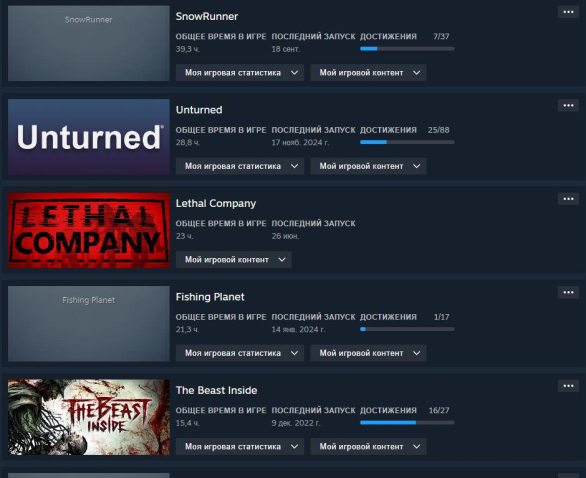Expand The Beast Inside's Мой игровой контент dropdown
Image resolution: width=586 pixels, height=478 pixels.
[368, 446]
